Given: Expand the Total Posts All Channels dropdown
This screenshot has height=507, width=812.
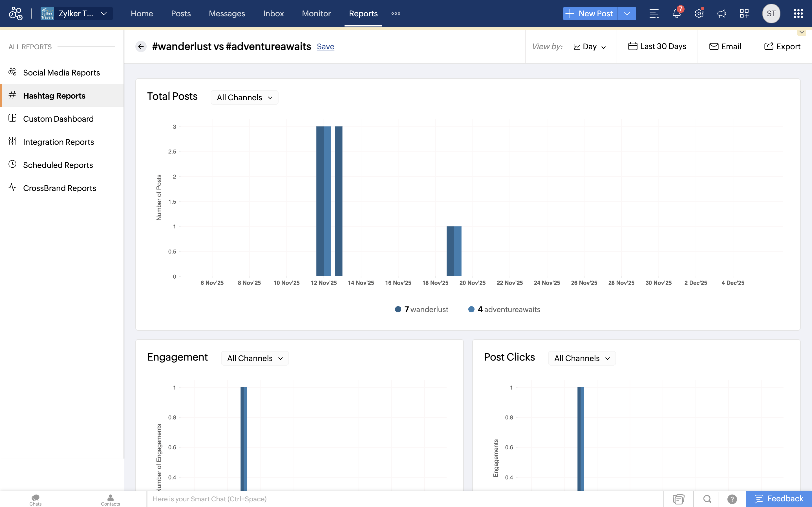Looking at the screenshot, I should coord(245,97).
